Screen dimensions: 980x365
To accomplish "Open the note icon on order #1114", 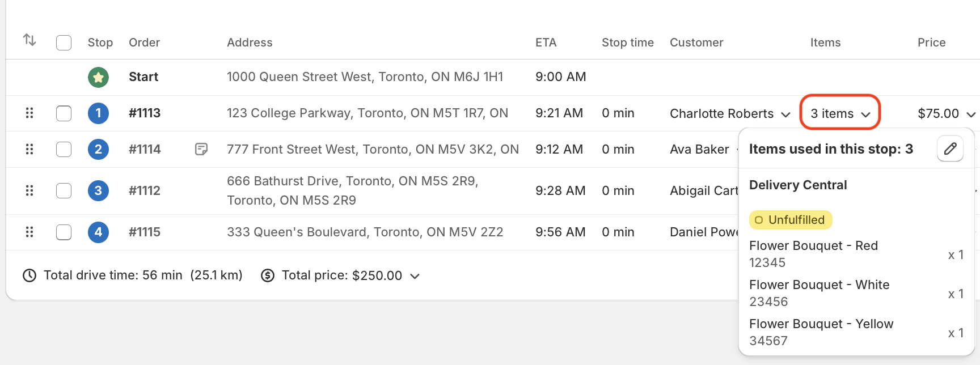I will (201, 149).
